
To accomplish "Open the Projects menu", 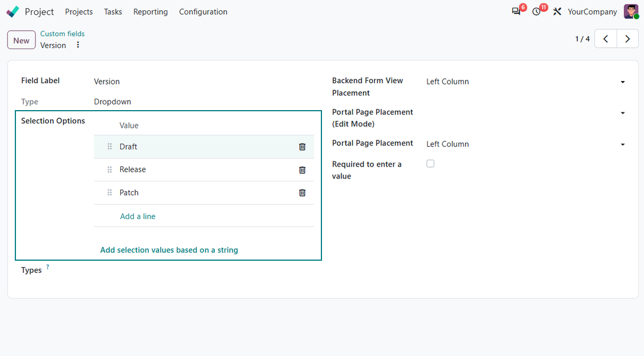I will [79, 12].
